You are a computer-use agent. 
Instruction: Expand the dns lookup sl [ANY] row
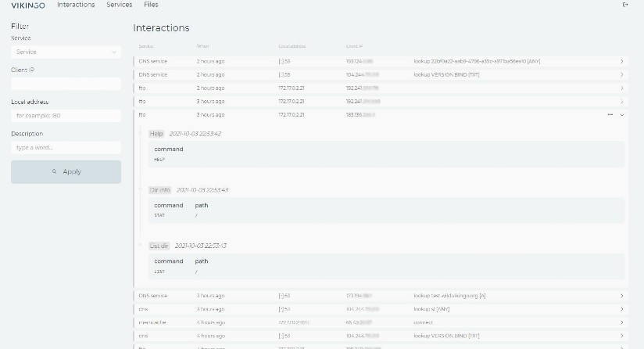622,309
